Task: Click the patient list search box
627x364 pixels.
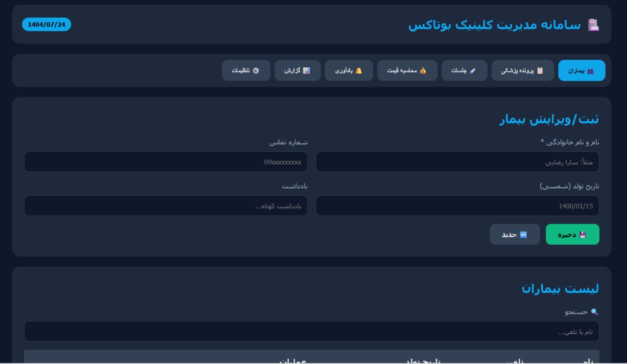Action: tap(311, 332)
